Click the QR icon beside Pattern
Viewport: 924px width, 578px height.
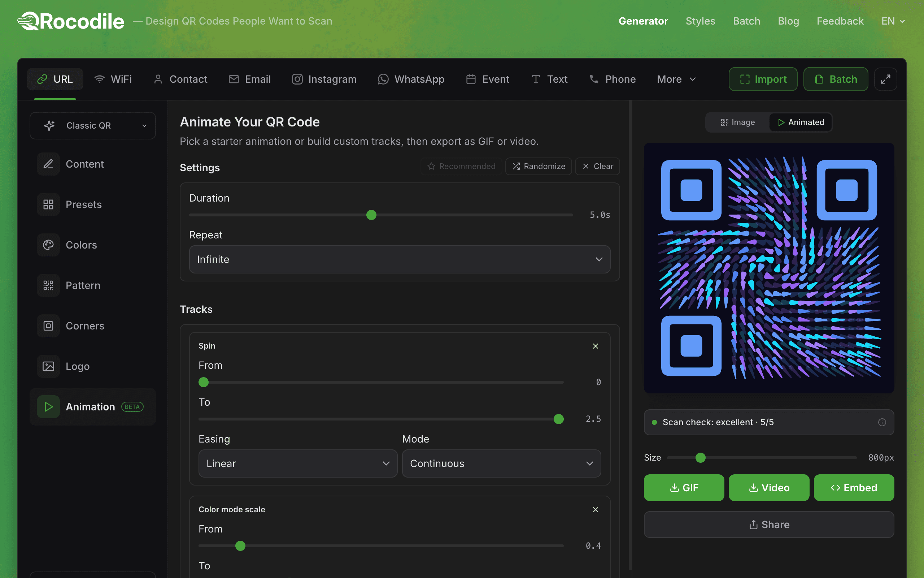(x=48, y=285)
